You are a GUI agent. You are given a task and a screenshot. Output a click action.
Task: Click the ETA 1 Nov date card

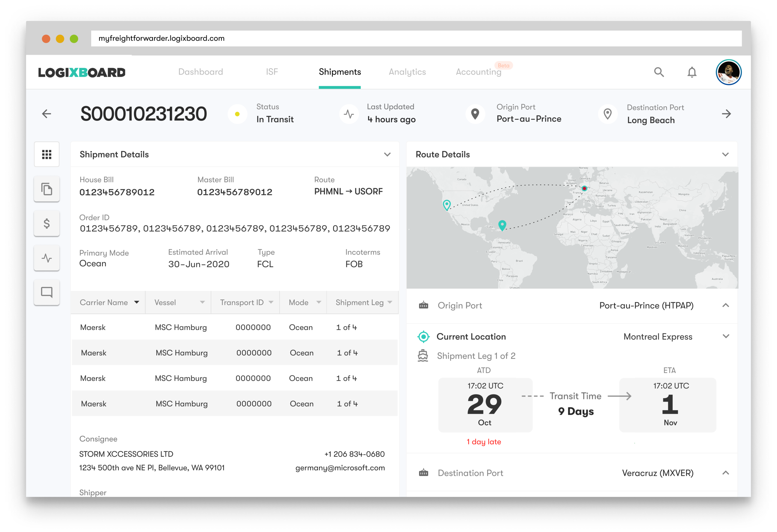click(668, 405)
